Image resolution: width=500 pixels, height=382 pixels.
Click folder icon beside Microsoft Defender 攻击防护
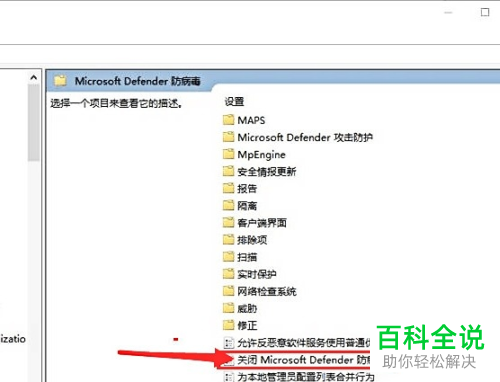tap(228, 136)
